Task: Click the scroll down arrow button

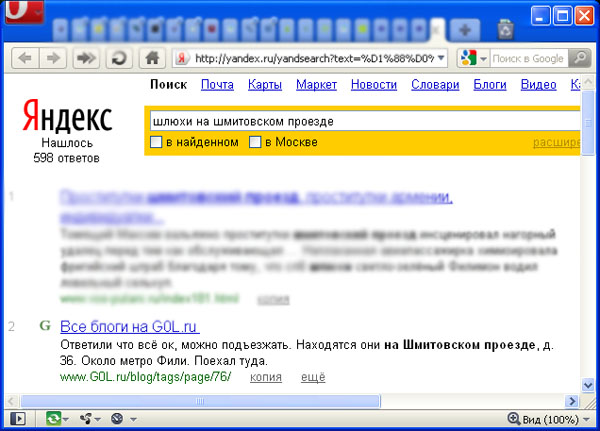Action: tap(588, 385)
